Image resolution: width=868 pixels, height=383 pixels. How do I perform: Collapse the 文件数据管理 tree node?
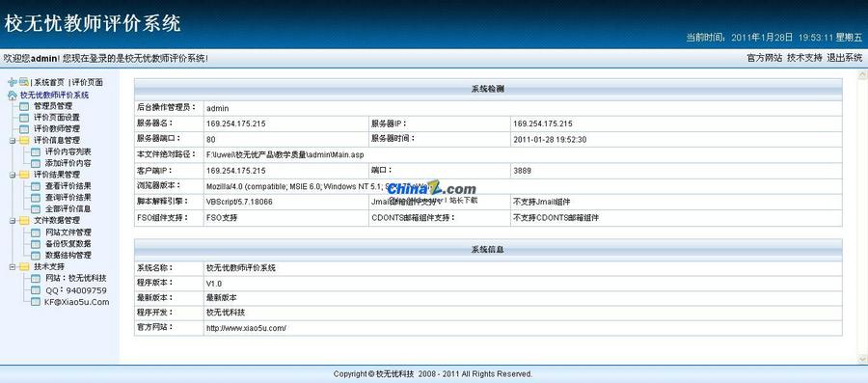13,221
